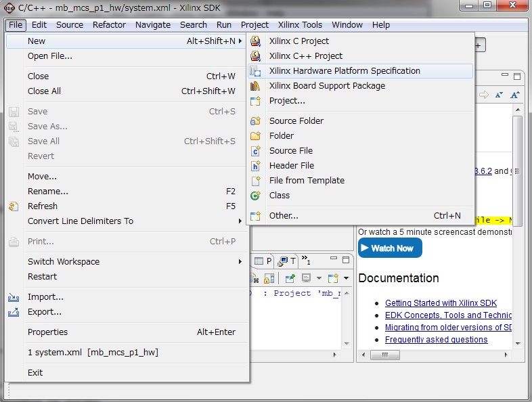Click the forward navigation arrow icon
Screen dimensions: 532x402
click(484, 95)
